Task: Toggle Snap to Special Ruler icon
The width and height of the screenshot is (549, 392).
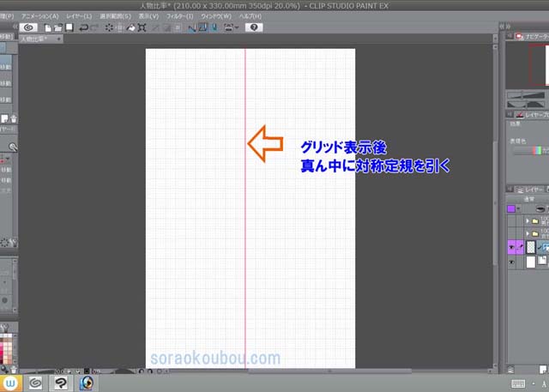Action: pos(203,27)
